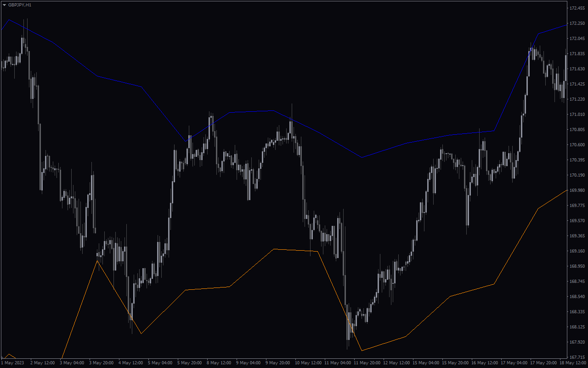Click price label 169.365
The width and height of the screenshot is (588, 368).
tap(577, 236)
